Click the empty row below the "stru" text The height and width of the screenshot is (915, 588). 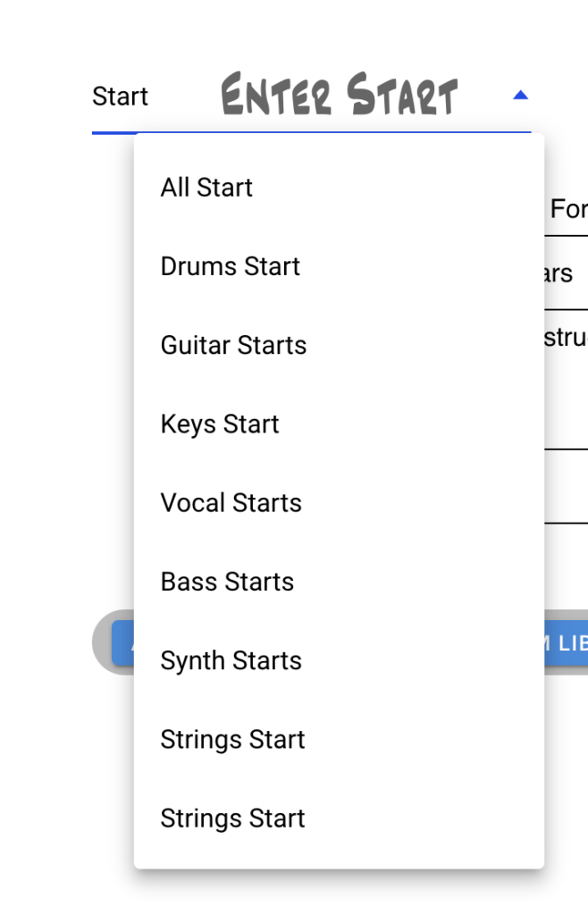[x=566, y=487]
